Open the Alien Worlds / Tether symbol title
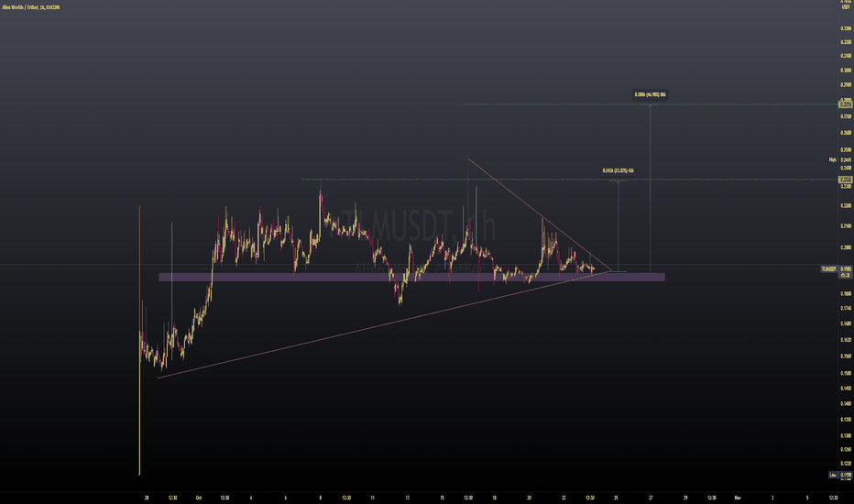The width and height of the screenshot is (854, 504). pyautogui.click(x=30, y=7)
